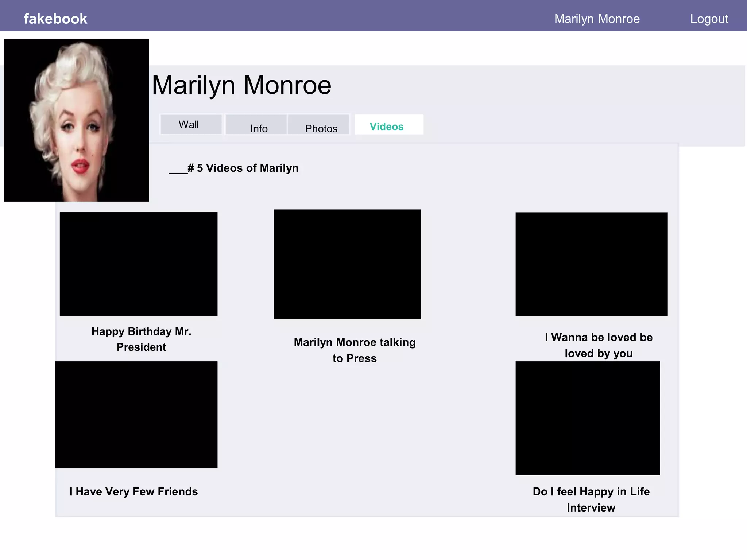Screen dimensions: 747x560
Task: Click the # 5 Videos of Marilyn heading
Action: pyautogui.click(x=233, y=168)
